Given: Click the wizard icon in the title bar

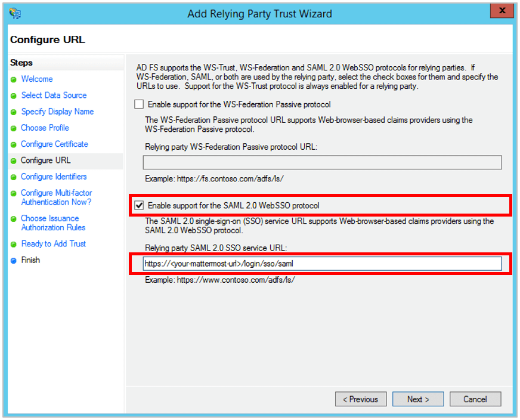Looking at the screenshot, I should pyautogui.click(x=14, y=13).
